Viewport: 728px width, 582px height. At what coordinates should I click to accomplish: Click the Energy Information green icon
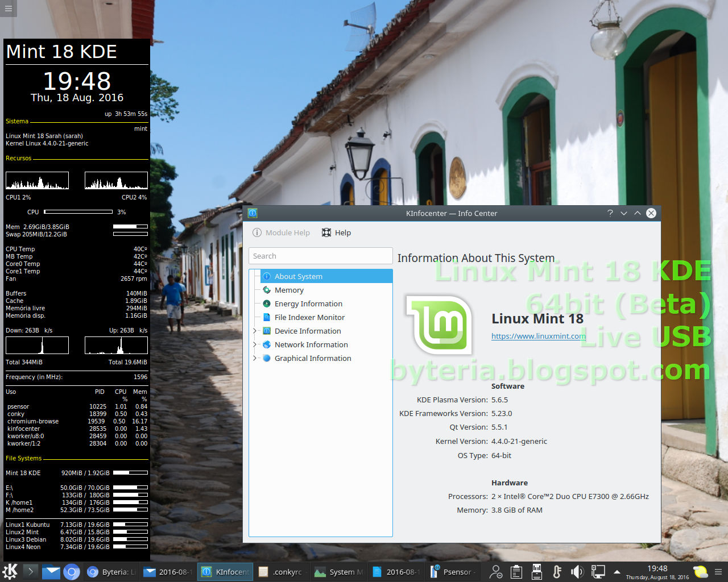[x=267, y=304]
